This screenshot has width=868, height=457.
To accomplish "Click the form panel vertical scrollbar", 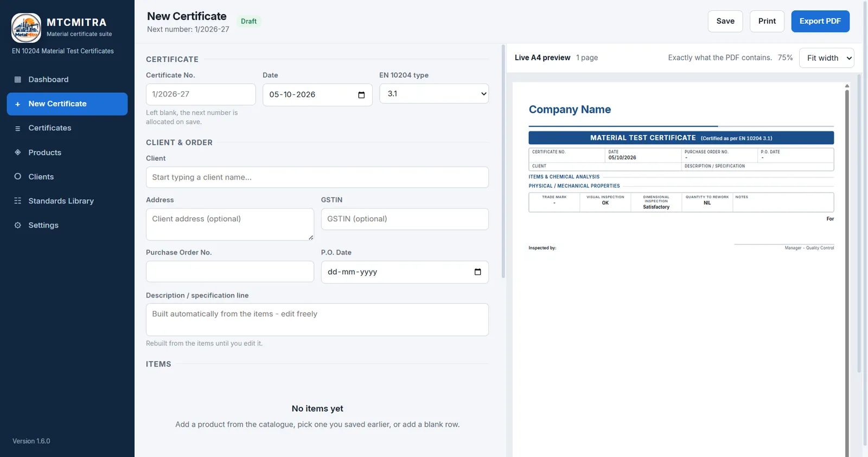I will (503, 161).
